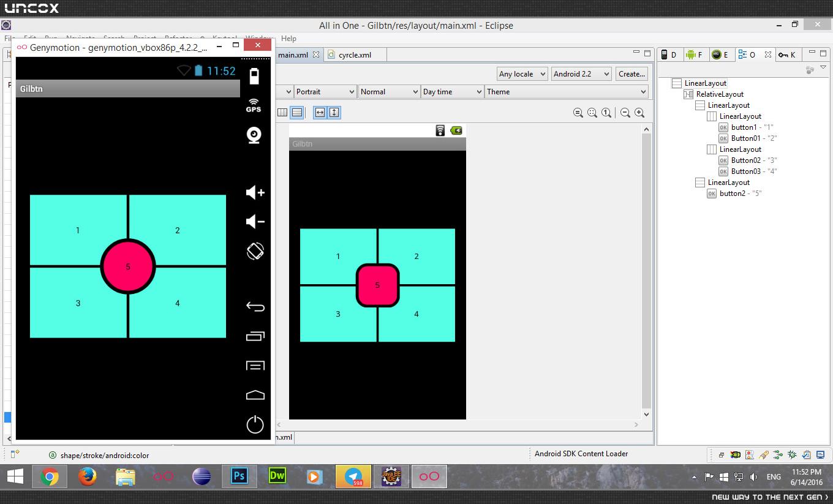Open the Help menu

point(288,39)
